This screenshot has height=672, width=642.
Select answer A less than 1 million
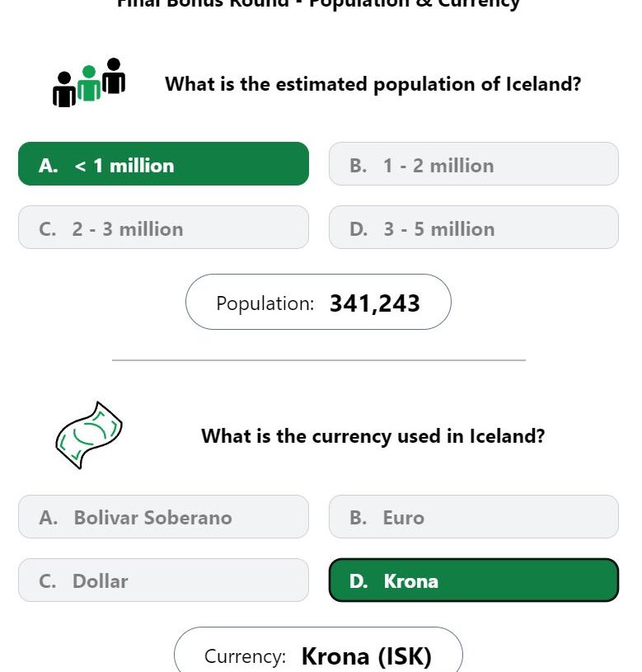[x=163, y=164]
